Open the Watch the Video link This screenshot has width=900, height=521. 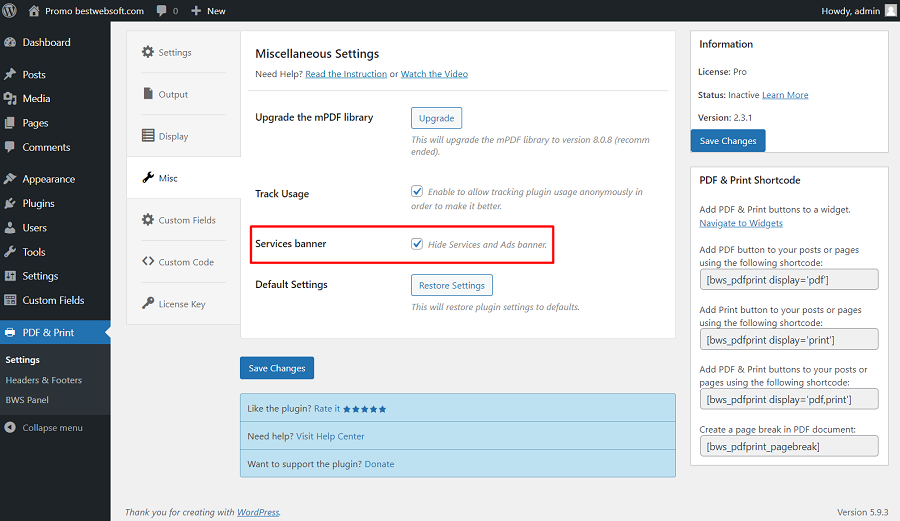pos(434,74)
